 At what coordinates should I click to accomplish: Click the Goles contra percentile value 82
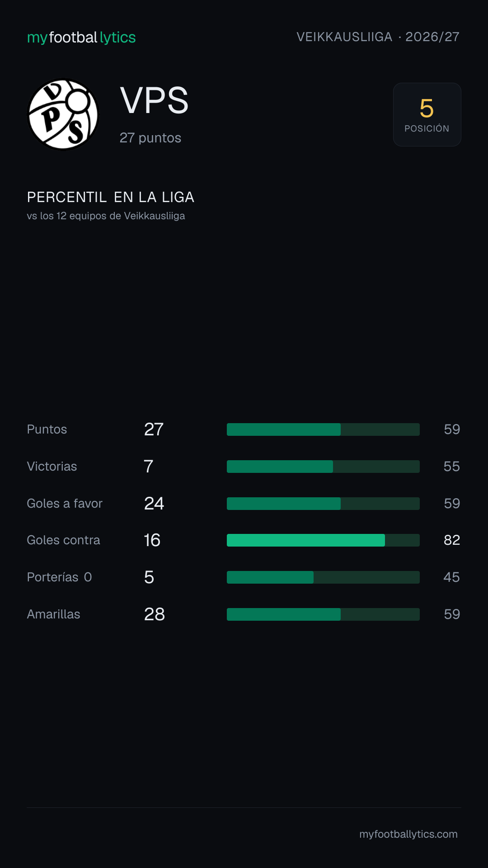click(x=452, y=540)
